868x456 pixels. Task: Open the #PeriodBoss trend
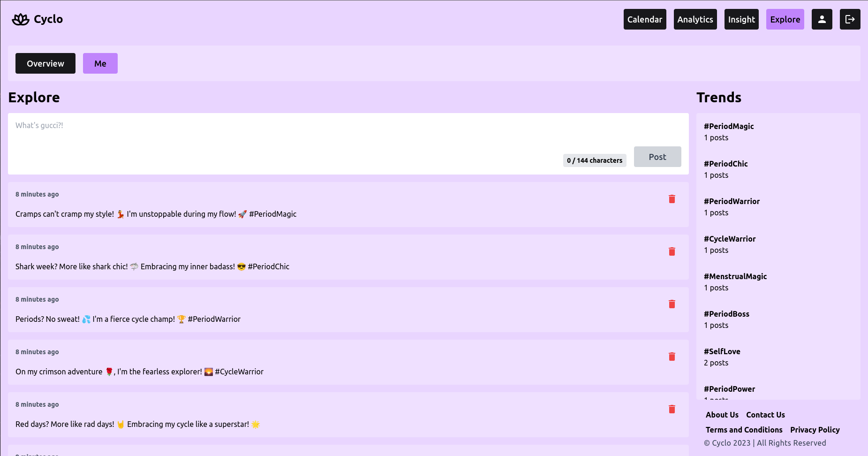(x=726, y=314)
